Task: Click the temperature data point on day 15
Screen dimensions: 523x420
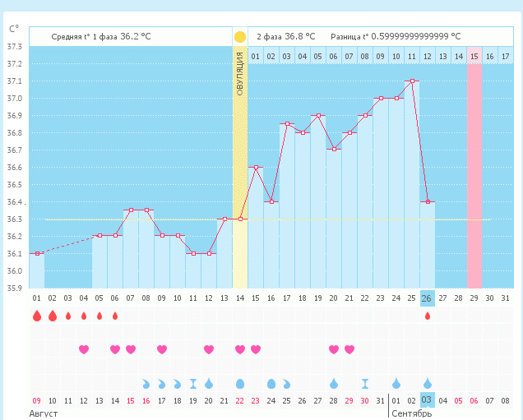Action: [256, 168]
